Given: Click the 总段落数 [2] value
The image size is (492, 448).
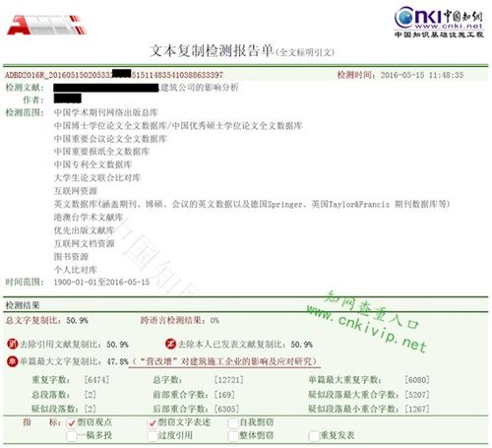Looking at the screenshot, I should 90,394.
